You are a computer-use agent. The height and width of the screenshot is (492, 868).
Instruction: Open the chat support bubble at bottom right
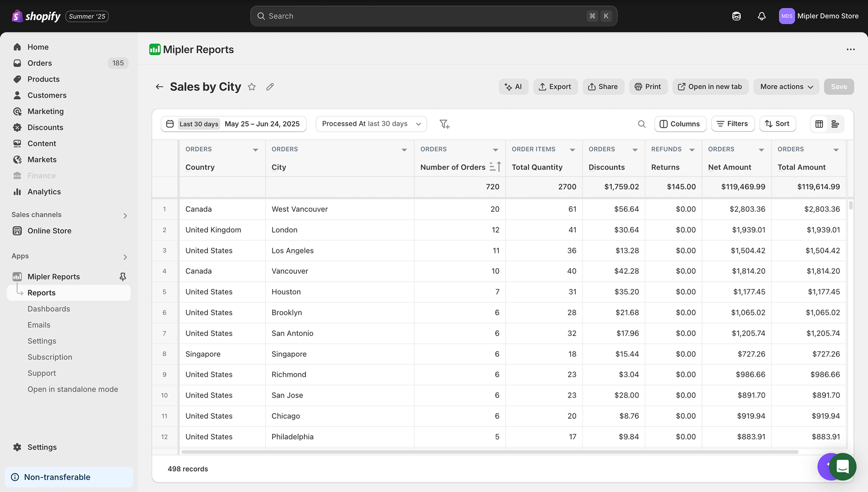[x=842, y=467]
